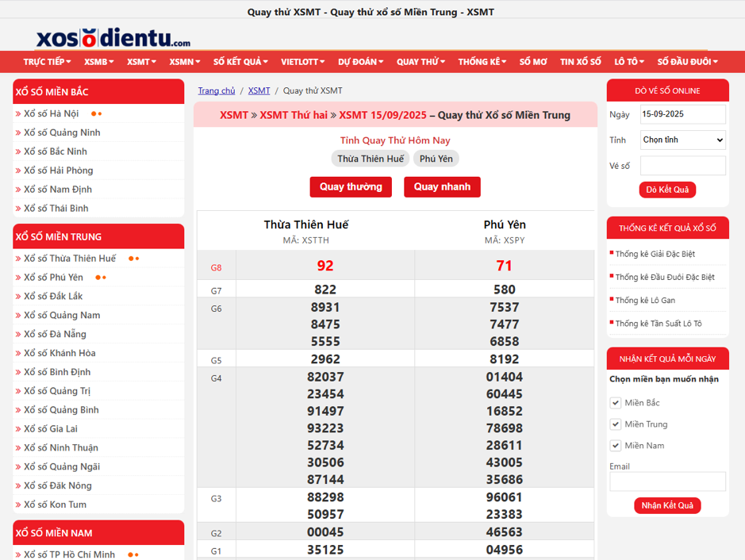Click "SỐ MƠ" in the navigation bar

534,61
